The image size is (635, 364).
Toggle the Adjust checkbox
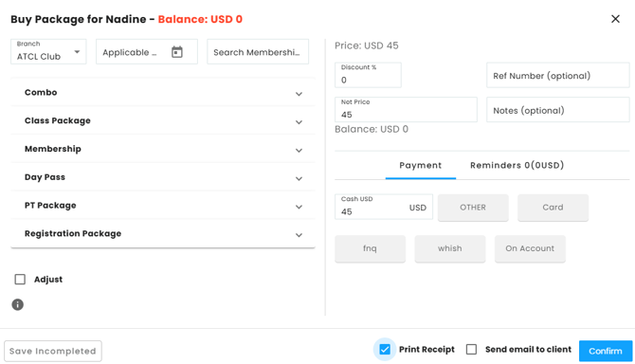(20, 279)
